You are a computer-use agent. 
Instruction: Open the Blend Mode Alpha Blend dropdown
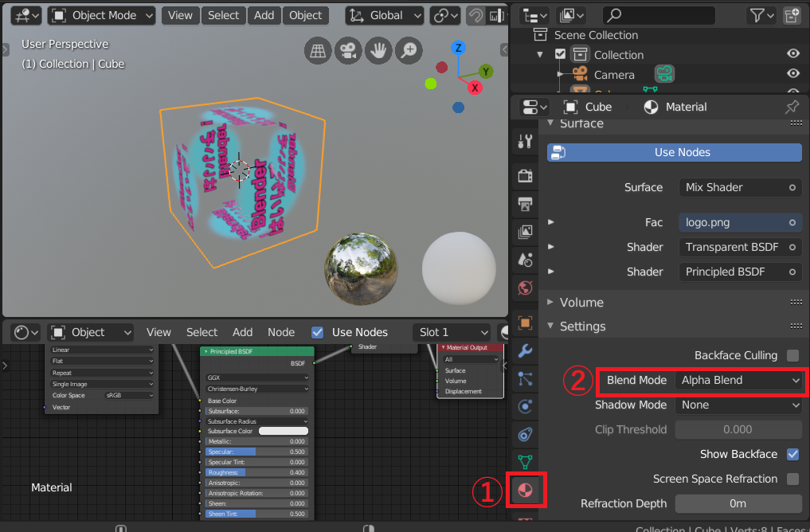click(x=738, y=380)
